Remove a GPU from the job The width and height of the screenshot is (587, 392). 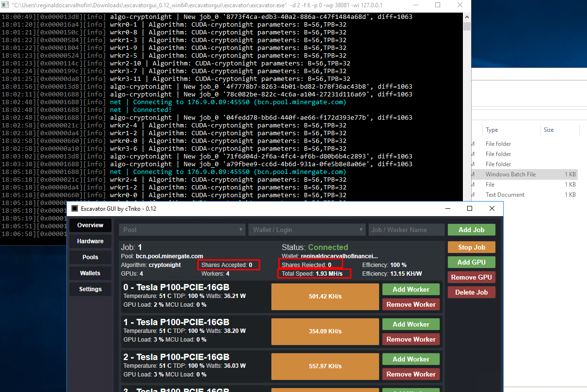point(471,277)
